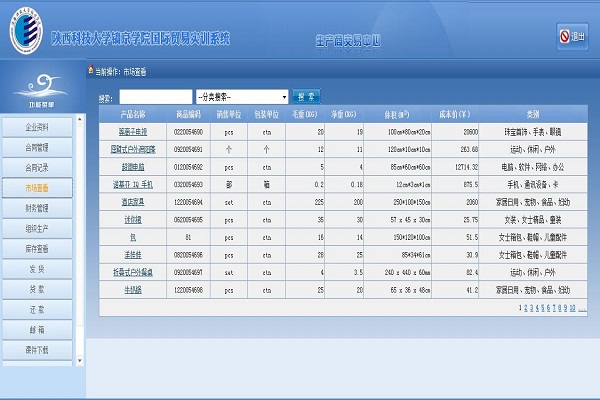Open 合同管理 in the sidebar menu
This screenshot has height=400, width=600.
pyautogui.click(x=38, y=147)
